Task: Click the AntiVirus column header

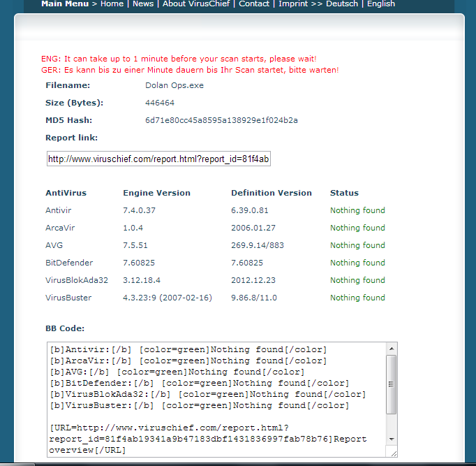Action: pos(66,193)
